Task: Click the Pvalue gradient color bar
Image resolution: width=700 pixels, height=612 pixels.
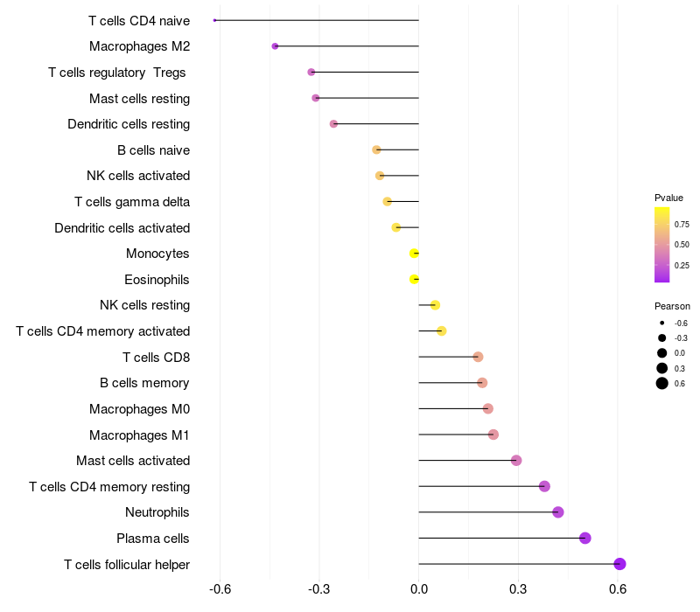Action: pyautogui.click(x=661, y=245)
